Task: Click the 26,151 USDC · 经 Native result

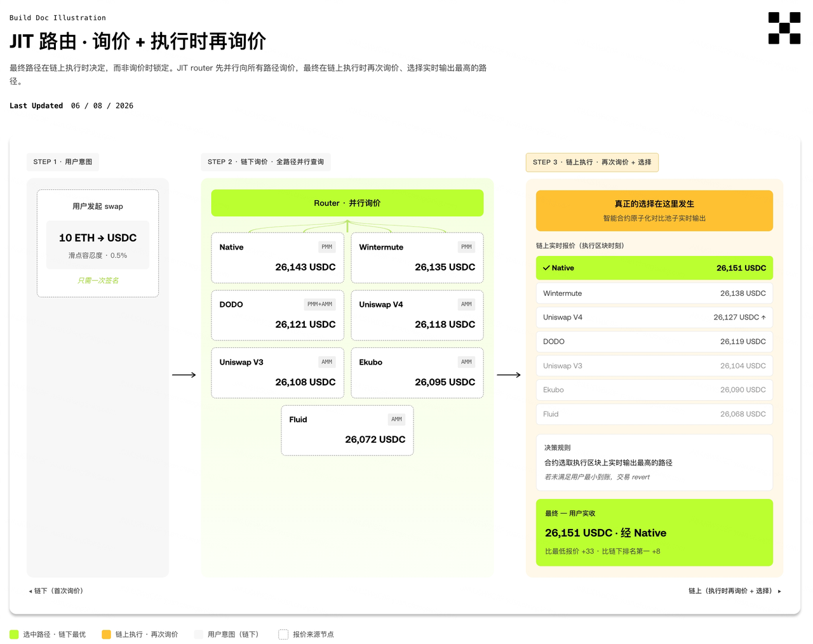Action: click(606, 533)
